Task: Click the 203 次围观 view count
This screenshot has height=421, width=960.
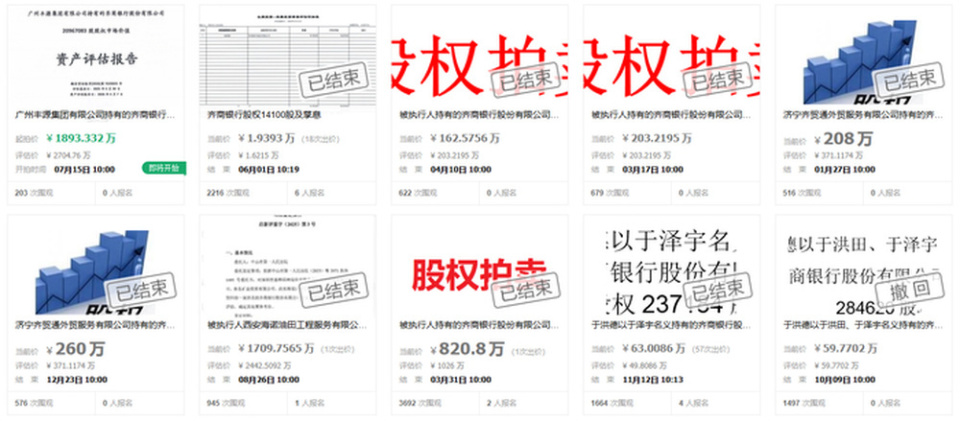Action: coord(33,193)
